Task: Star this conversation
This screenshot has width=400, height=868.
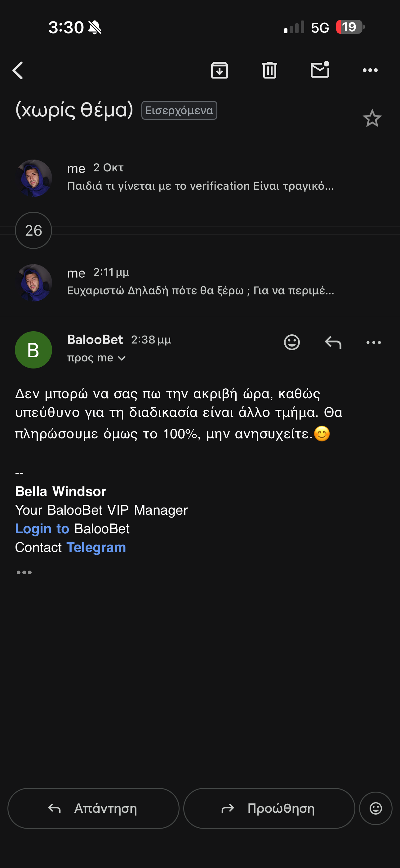Action: tap(372, 118)
